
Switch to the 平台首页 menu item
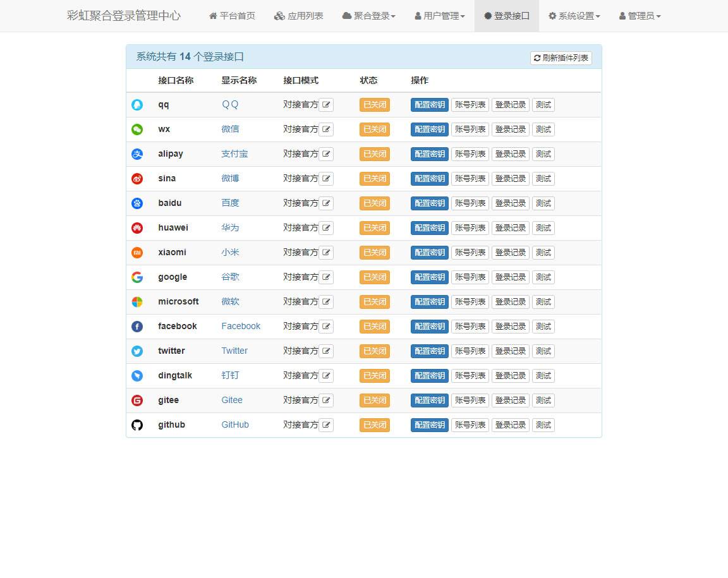click(231, 16)
